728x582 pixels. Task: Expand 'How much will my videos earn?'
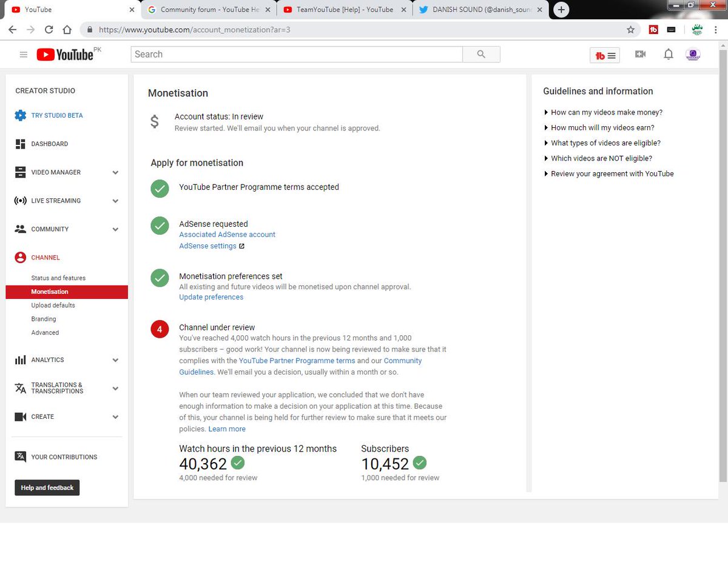599,127
